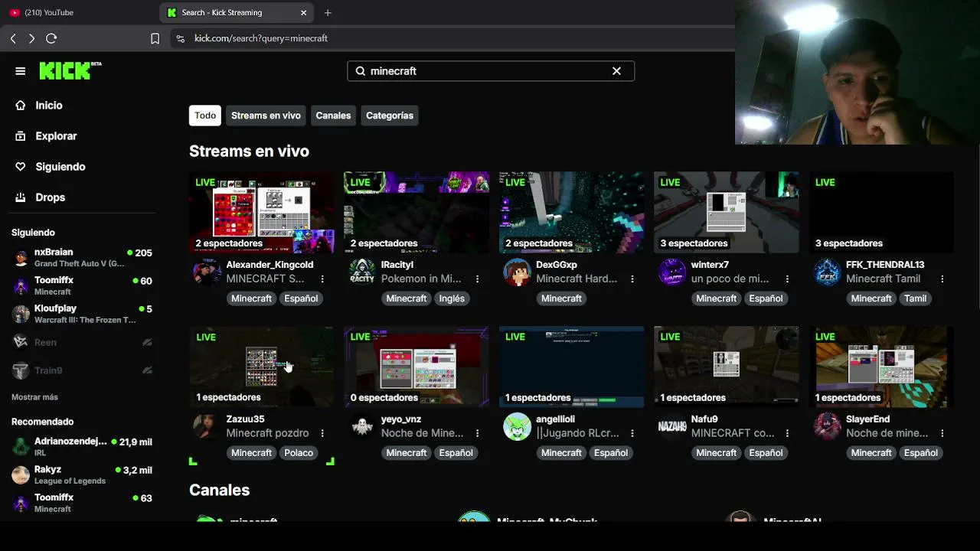Image resolution: width=980 pixels, height=551 pixels.
Task: Open the hamburger sidebar menu
Action: click(21, 71)
